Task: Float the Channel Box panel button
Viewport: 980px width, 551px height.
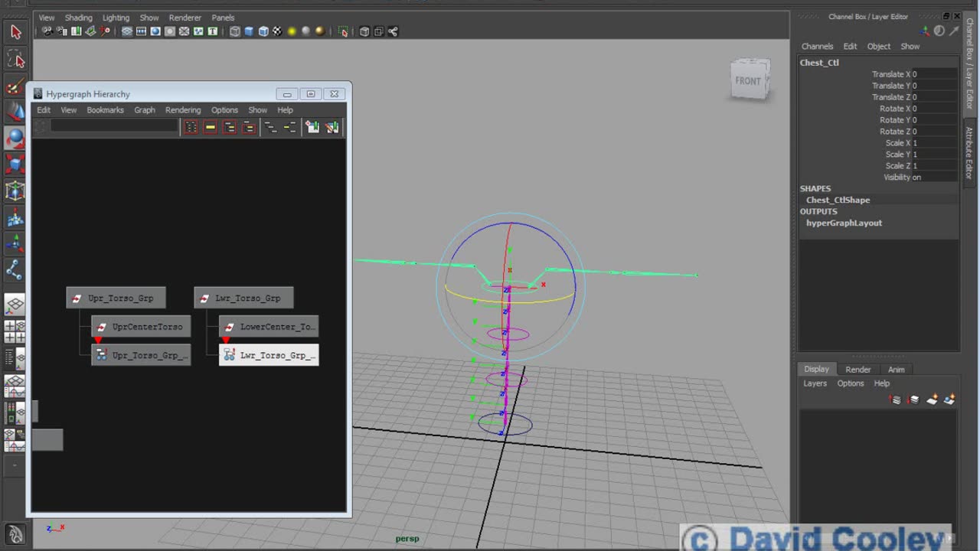Action: [x=946, y=16]
